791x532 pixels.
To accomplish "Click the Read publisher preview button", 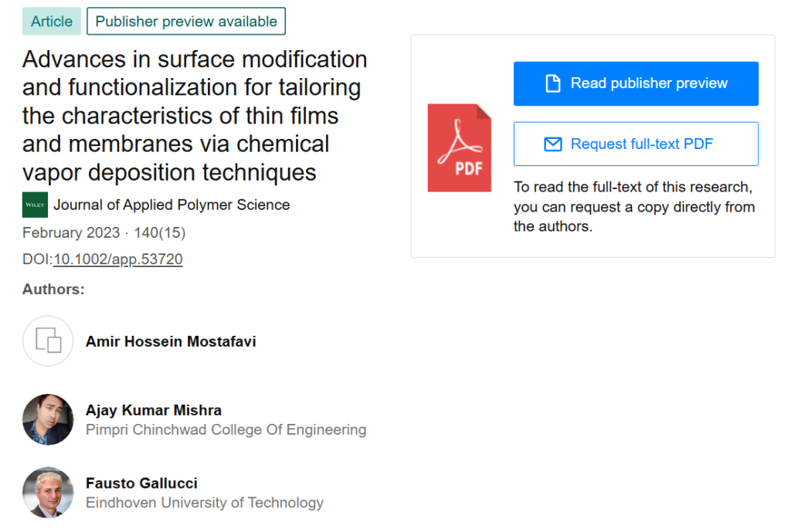I will click(x=636, y=83).
